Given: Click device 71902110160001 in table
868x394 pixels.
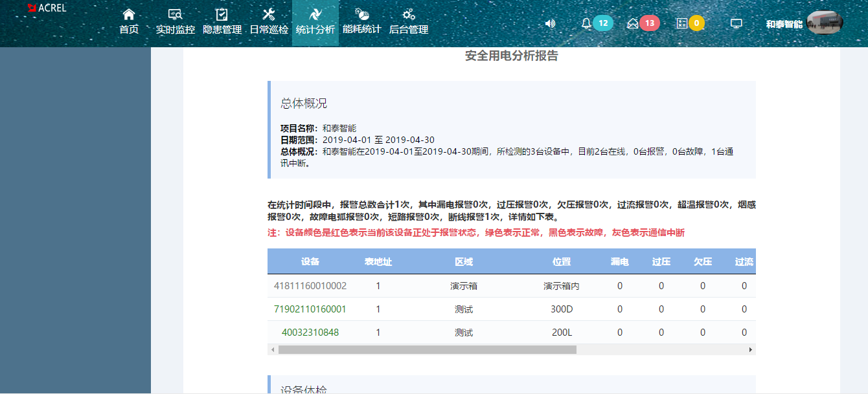Looking at the screenshot, I should click(x=310, y=309).
